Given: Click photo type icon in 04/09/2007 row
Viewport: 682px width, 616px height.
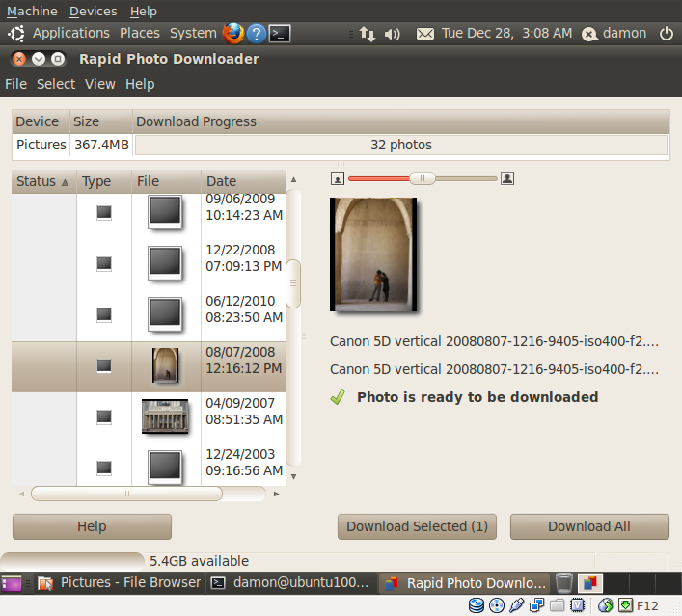Looking at the screenshot, I should [104, 417].
